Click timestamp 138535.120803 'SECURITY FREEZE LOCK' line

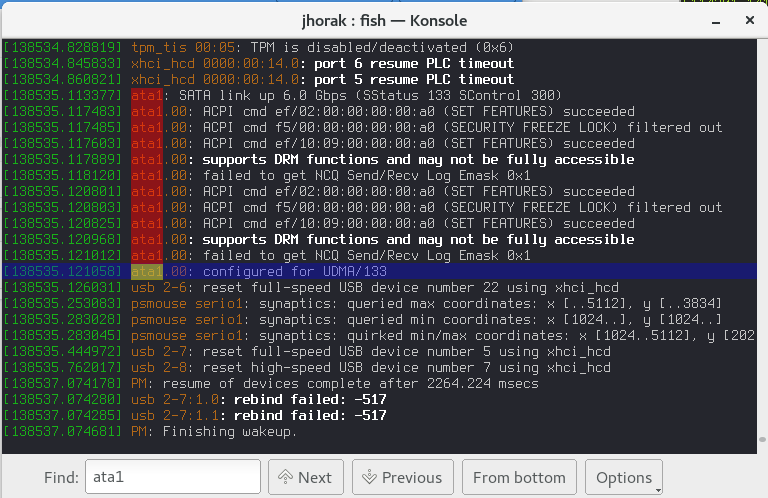click(x=362, y=208)
